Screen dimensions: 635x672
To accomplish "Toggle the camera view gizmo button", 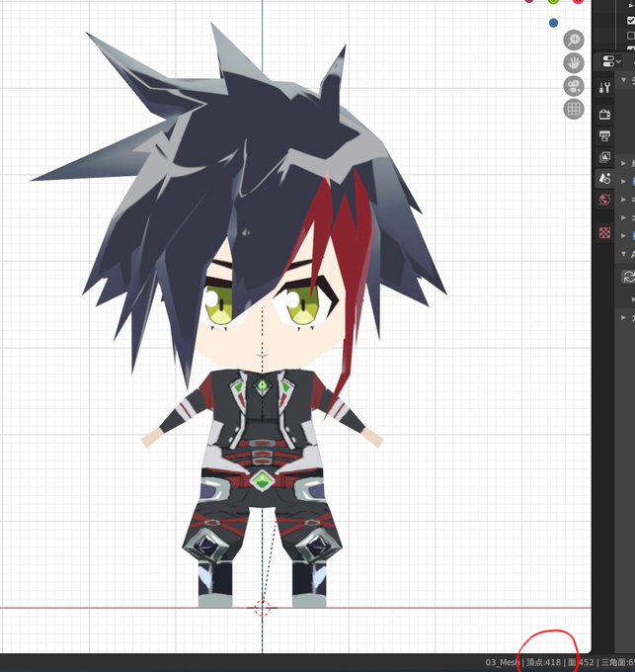I will tap(574, 86).
